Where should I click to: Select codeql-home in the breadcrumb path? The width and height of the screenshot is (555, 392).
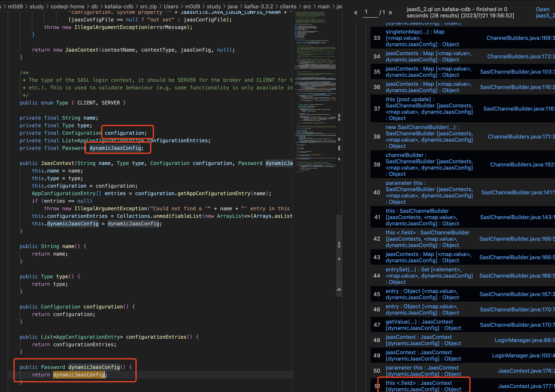(x=67, y=7)
